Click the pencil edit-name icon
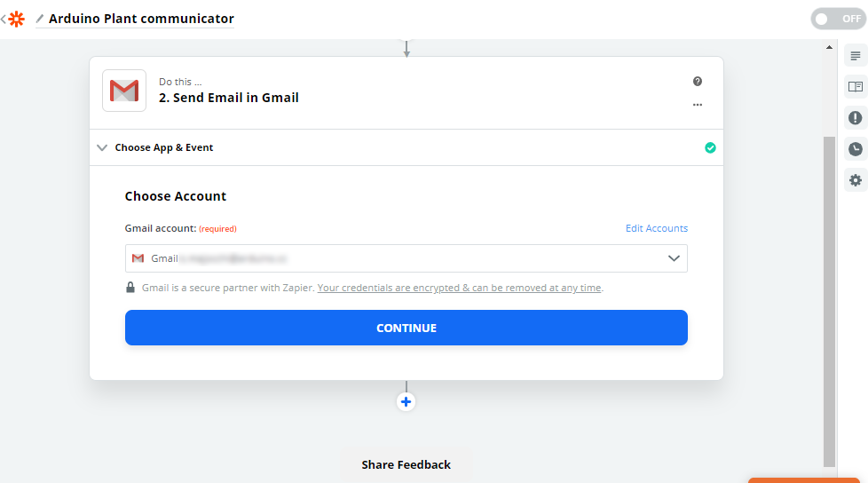 pyautogui.click(x=40, y=19)
